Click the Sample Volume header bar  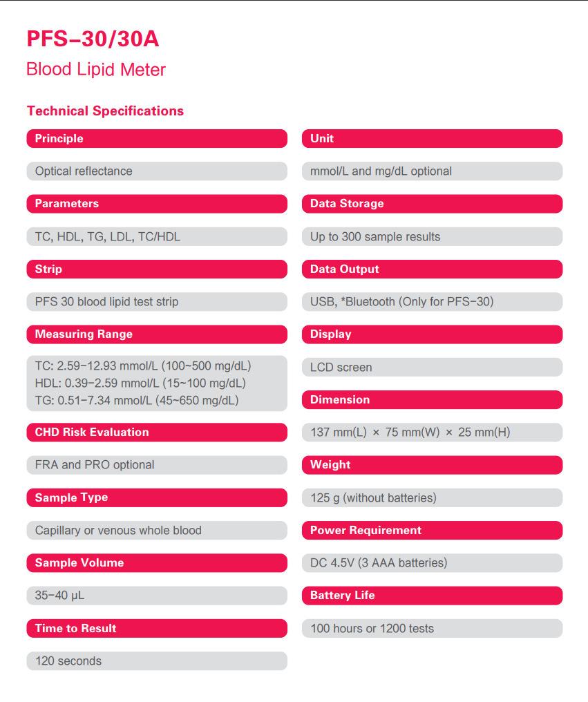pos(156,563)
